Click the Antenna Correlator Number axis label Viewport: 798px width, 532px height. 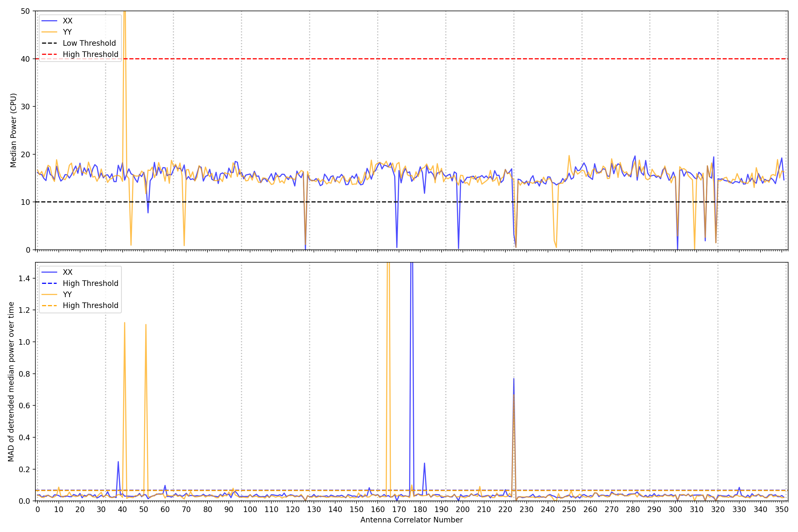click(411, 520)
